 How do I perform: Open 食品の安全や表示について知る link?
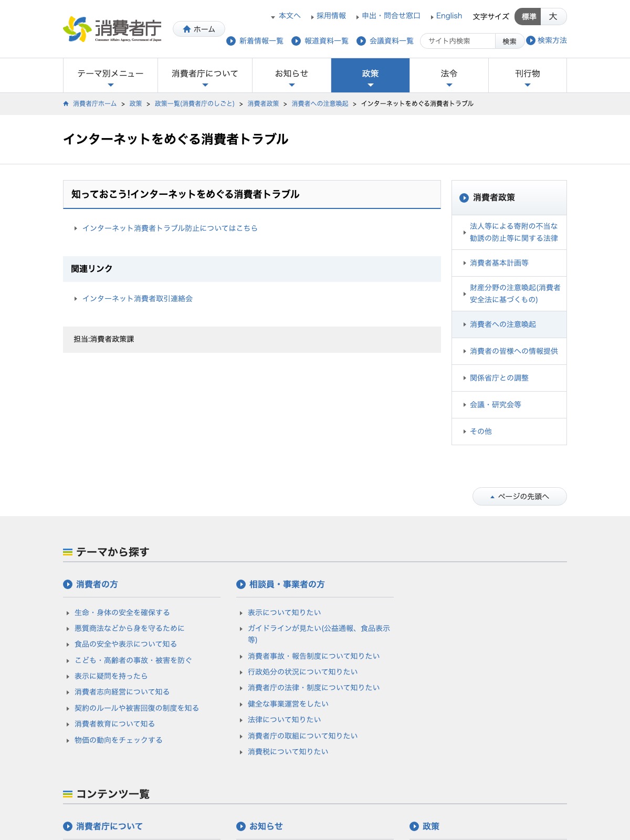pos(126,644)
